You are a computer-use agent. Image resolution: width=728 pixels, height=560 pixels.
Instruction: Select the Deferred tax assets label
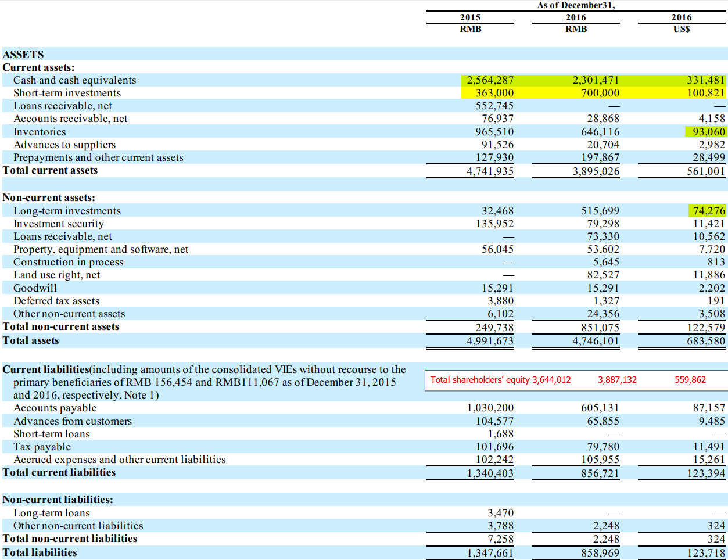pyautogui.click(x=56, y=301)
